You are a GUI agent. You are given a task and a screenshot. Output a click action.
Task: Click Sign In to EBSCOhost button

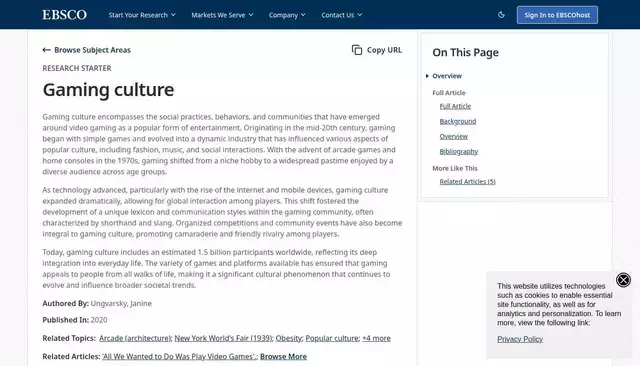[557, 15]
